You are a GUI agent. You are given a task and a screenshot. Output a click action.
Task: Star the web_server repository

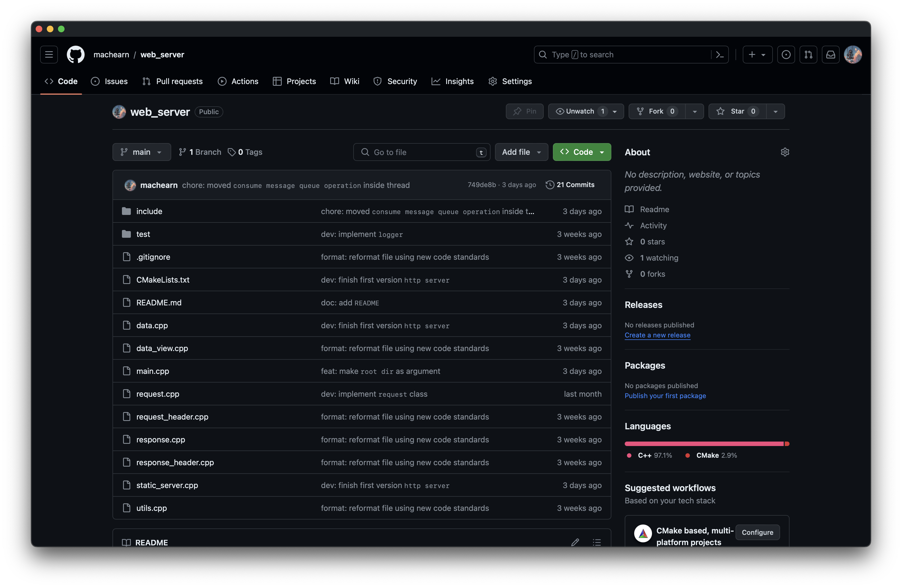737,111
